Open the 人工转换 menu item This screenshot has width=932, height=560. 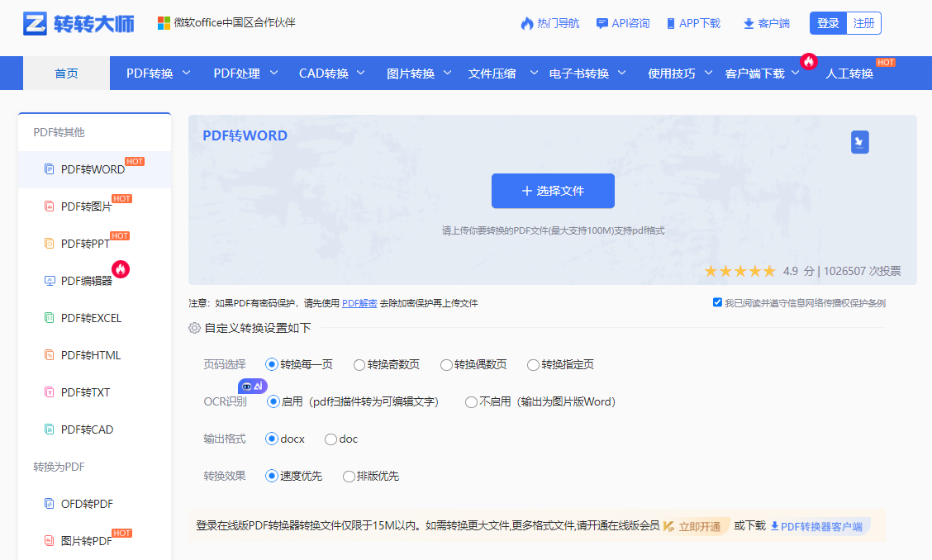849,73
